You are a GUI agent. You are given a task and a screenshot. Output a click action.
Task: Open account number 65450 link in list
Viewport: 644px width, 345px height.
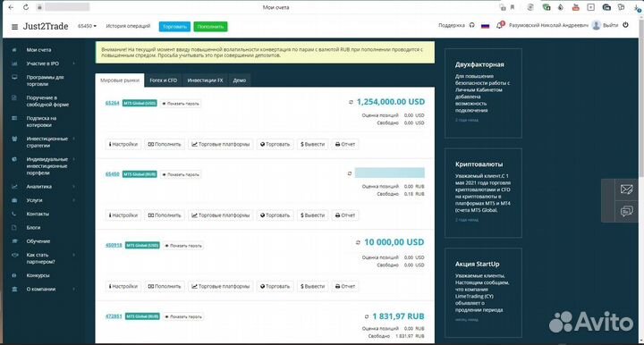coord(112,174)
